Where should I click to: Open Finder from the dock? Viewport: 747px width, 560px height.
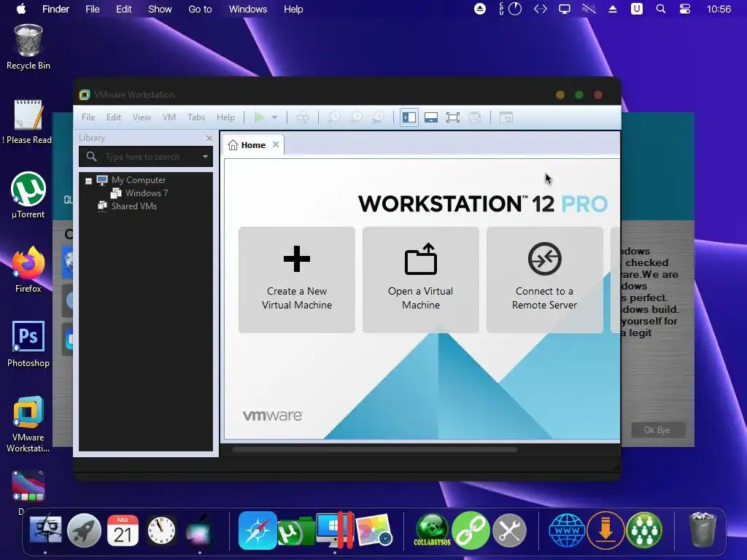(45, 530)
